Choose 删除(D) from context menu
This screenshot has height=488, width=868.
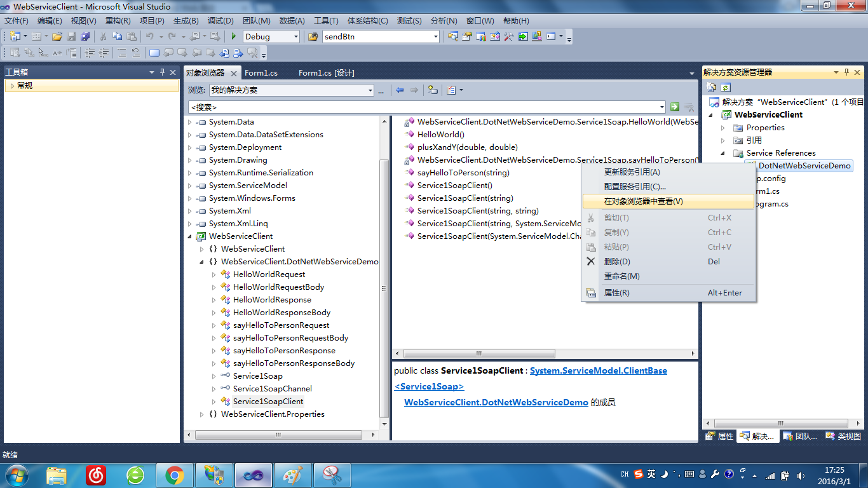(668, 262)
